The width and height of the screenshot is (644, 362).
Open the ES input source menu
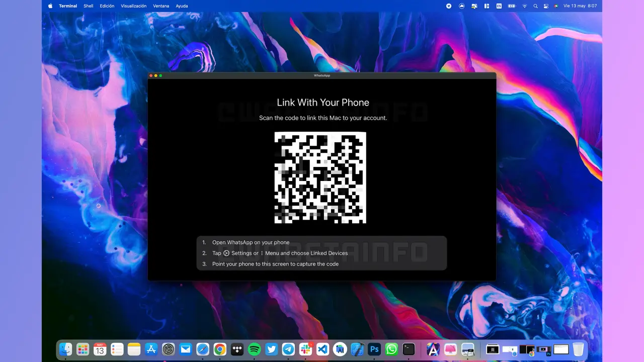[499, 6]
